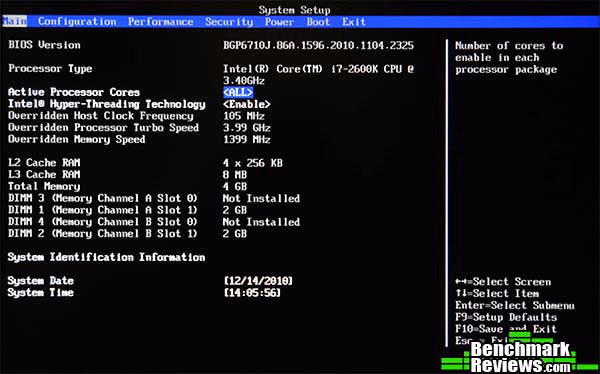The image size is (600, 374).
Task: Click the 105 MHz host clock value
Action: 244,116
